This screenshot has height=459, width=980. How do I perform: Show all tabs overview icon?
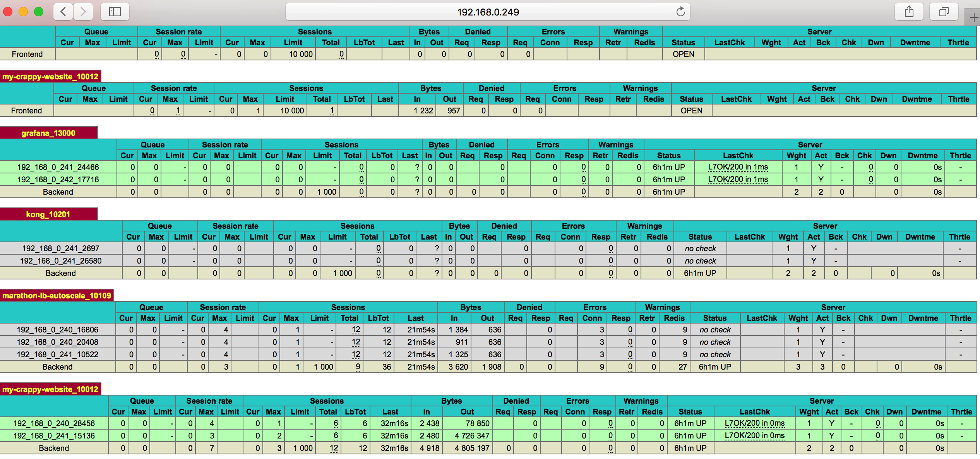(944, 12)
